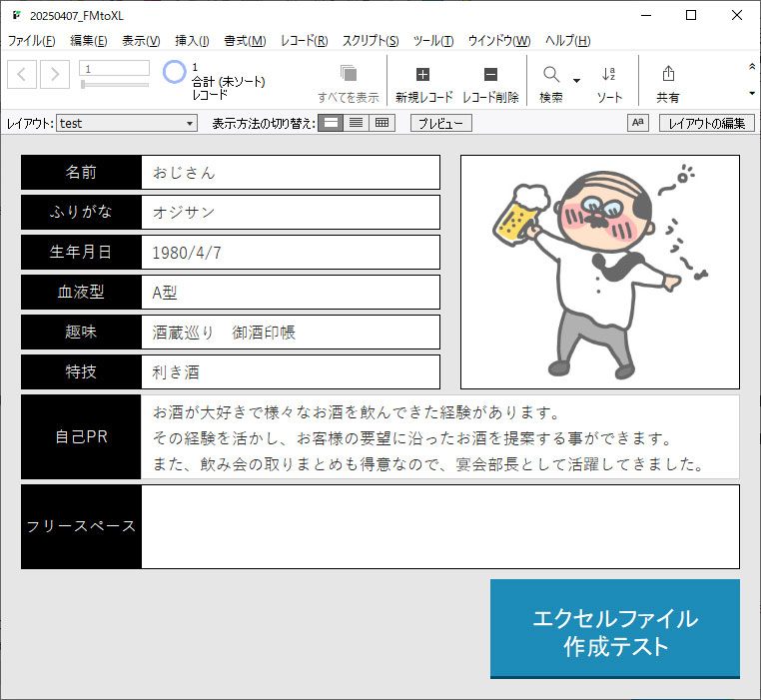Click the FileMaker app icon in title bar
Screen dimensions: 761x700
pyautogui.click(x=17, y=16)
